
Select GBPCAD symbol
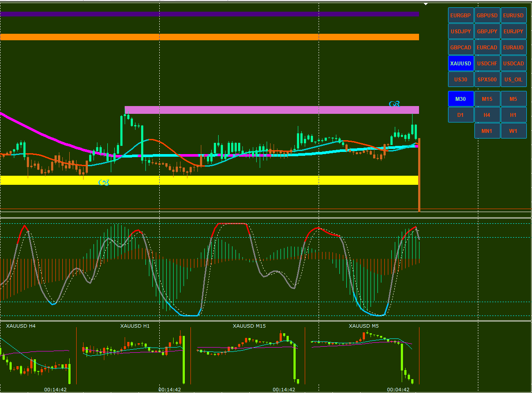click(461, 47)
